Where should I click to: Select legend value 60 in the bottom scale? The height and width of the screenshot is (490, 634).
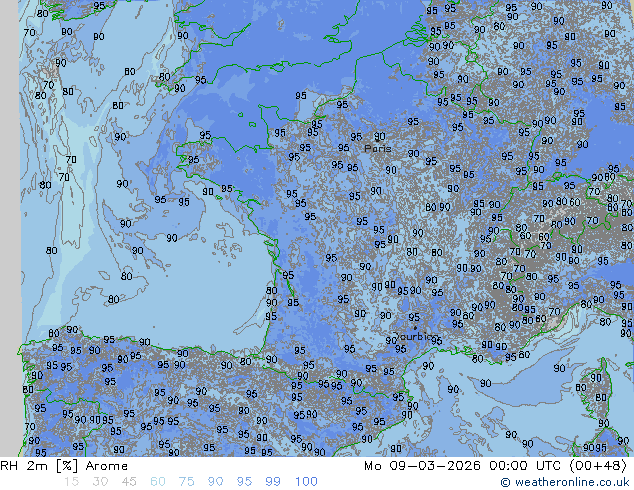[158, 482]
